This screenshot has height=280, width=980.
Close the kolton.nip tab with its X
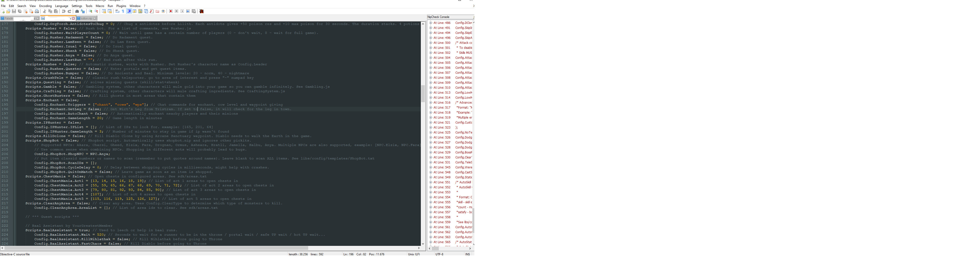(x=94, y=18)
